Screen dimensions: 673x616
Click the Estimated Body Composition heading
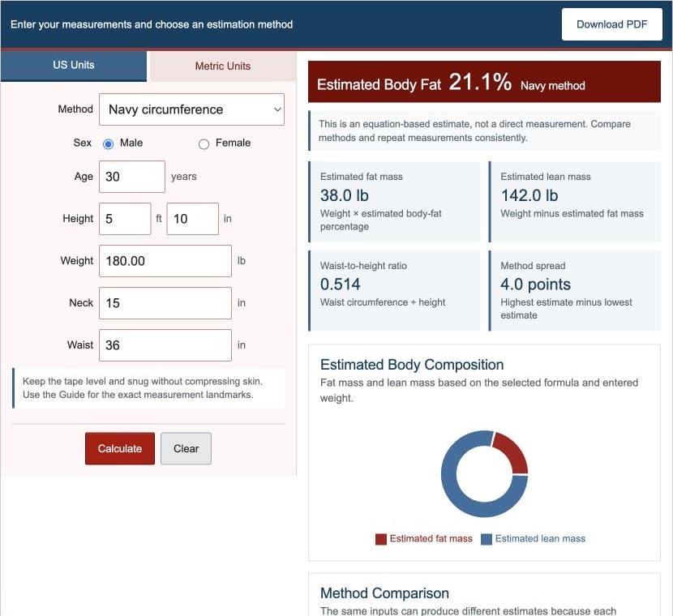point(412,365)
